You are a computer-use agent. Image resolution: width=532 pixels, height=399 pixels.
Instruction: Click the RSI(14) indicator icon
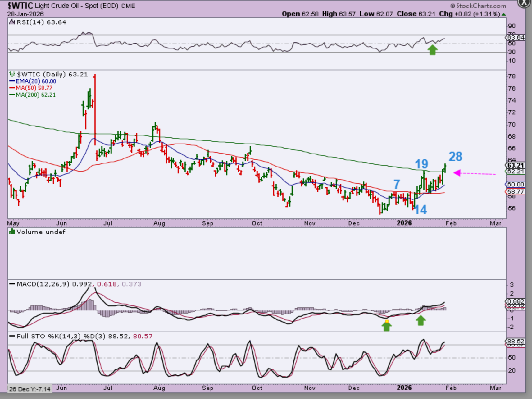click(12, 22)
